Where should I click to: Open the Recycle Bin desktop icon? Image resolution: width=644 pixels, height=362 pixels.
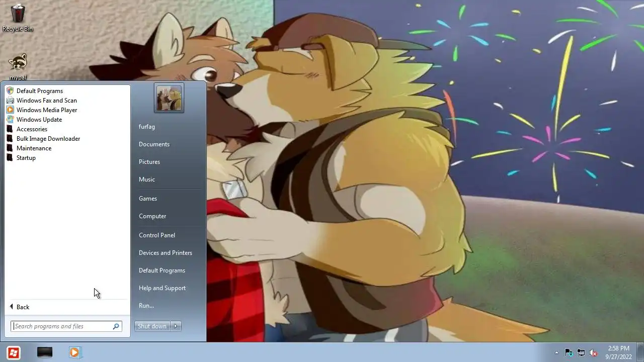coord(18,17)
